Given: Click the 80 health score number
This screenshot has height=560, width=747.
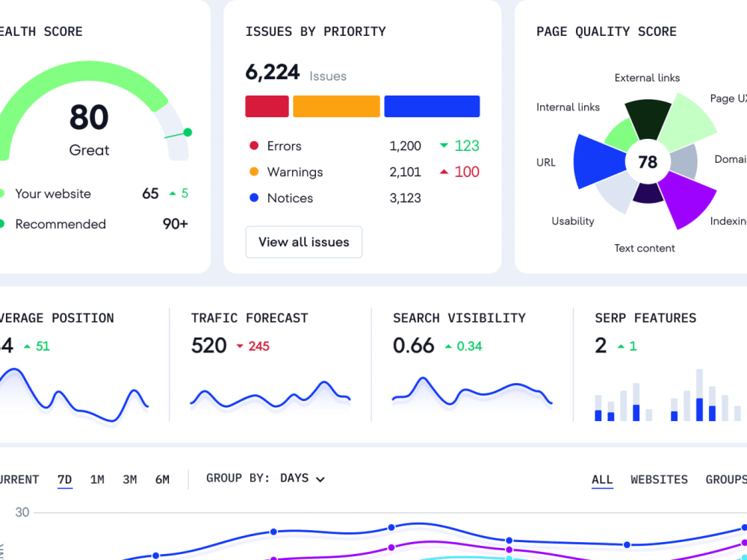Looking at the screenshot, I should (89, 117).
